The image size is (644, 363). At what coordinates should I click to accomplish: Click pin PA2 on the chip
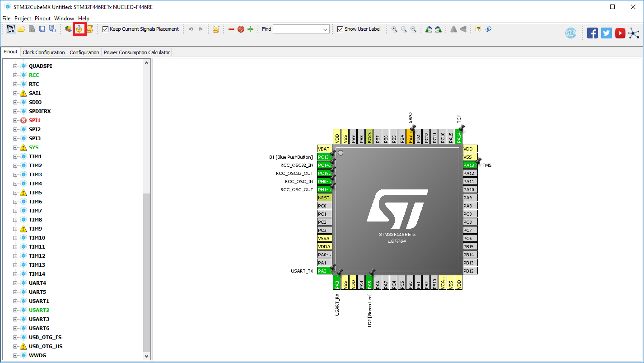point(325,271)
